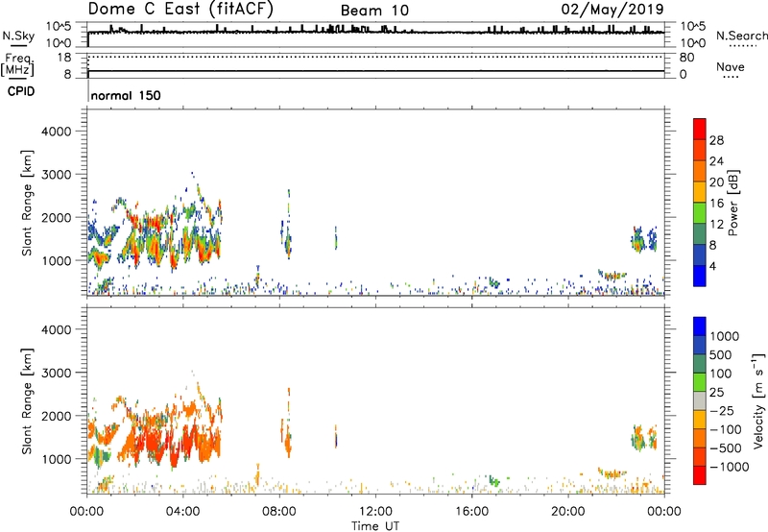
Task: Click the "10^0" label next to N.Search
Action: 692,43
